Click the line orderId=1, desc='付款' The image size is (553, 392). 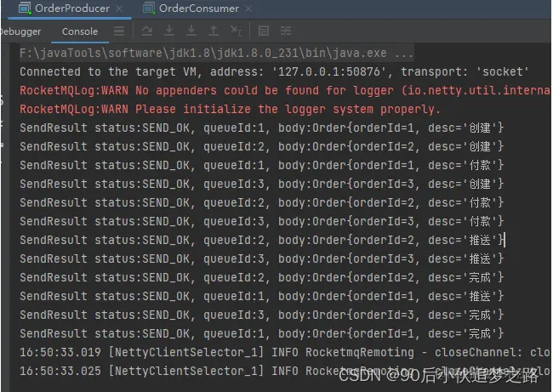tap(262, 165)
